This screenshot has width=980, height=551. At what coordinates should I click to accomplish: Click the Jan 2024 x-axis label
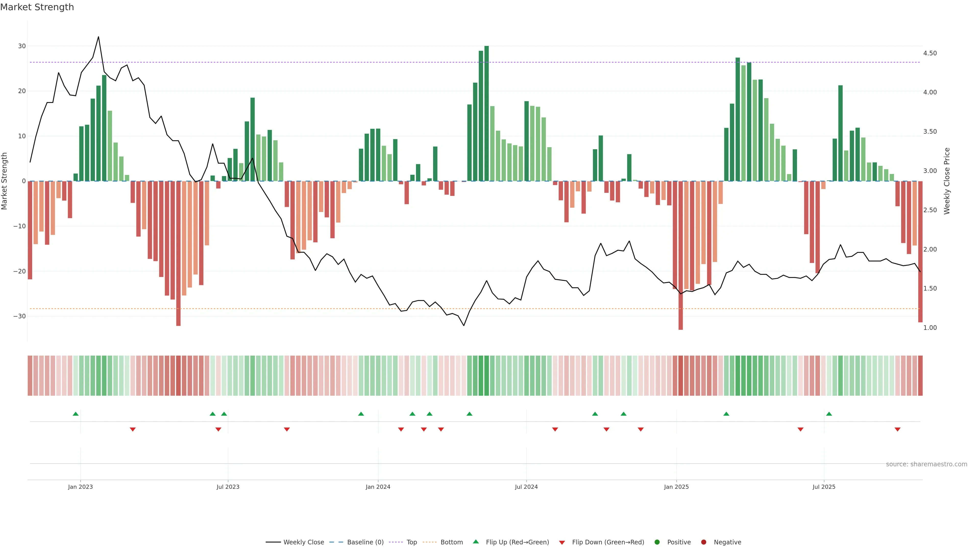point(378,487)
